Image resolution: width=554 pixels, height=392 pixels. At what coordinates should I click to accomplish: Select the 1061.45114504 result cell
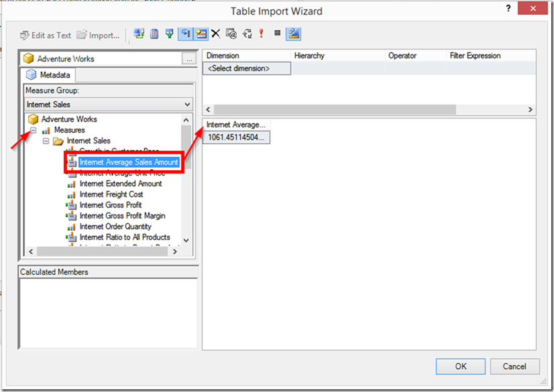236,137
